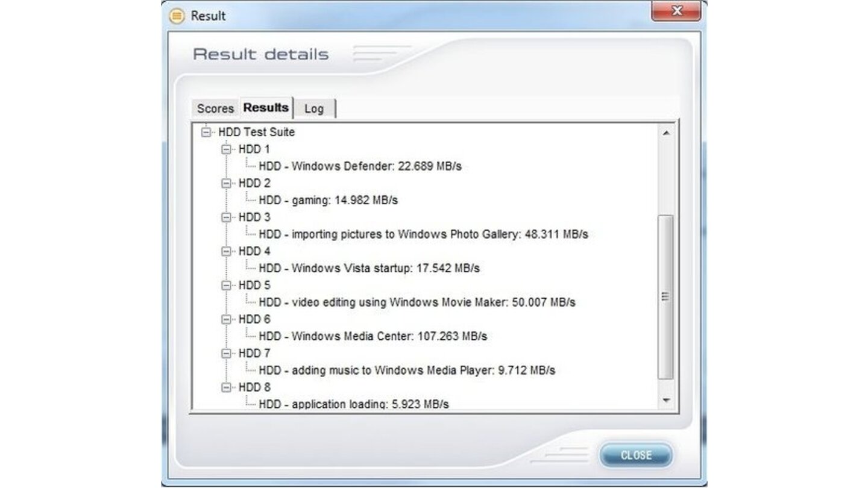Collapse the HDD 5 node
Screen dimensions: 868x488
(227, 285)
